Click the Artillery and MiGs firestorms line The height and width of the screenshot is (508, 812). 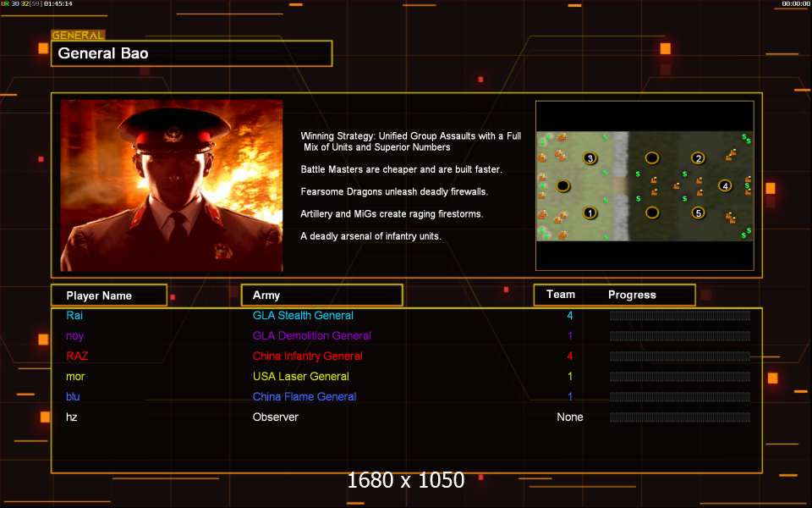click(392, 214)
